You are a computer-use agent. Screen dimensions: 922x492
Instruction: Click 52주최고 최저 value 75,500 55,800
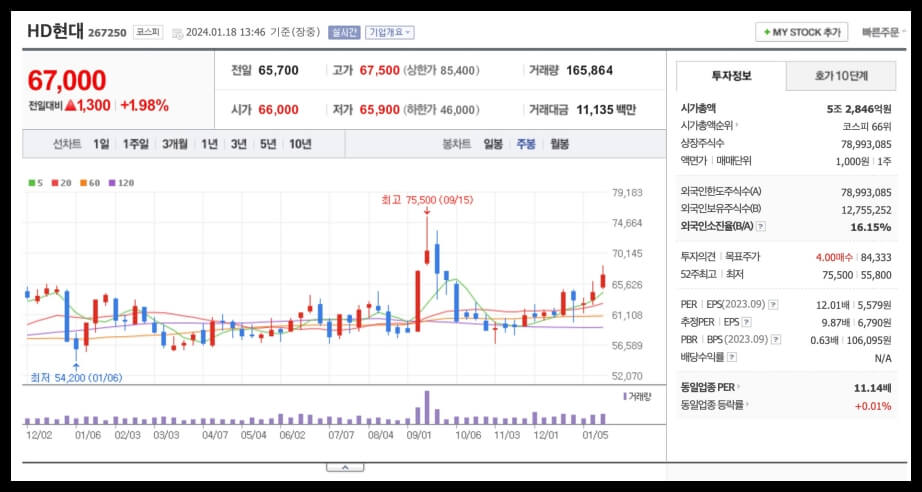tap(857, 275)
